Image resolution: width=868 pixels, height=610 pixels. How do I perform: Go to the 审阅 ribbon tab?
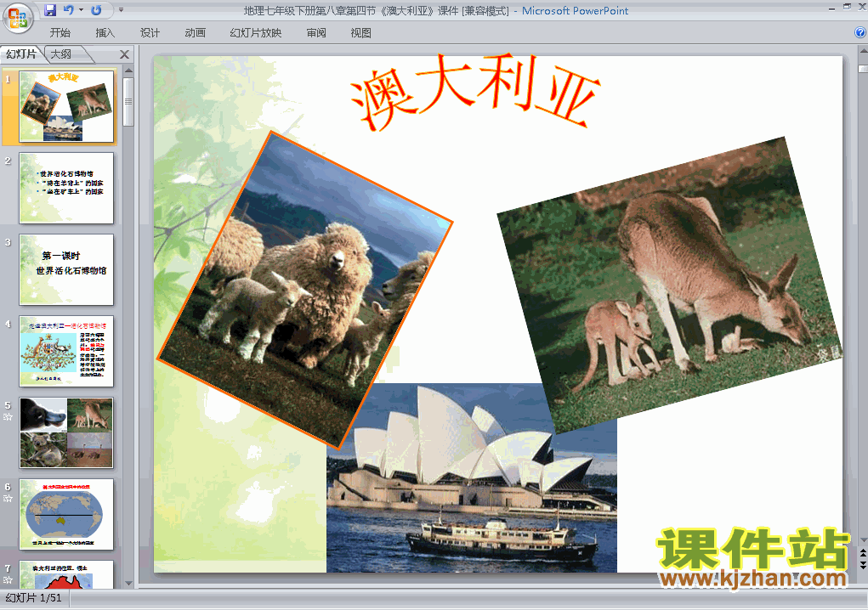click(x=316, y=32)
